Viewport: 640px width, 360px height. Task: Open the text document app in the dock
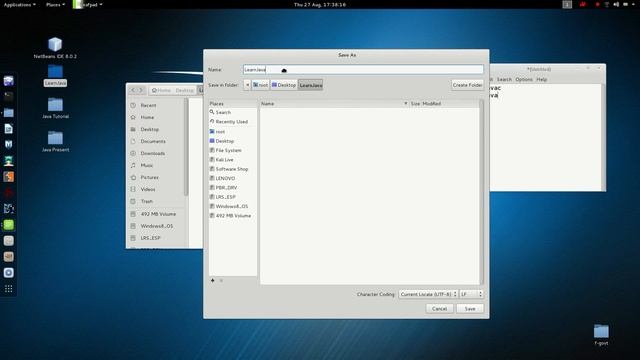coord(9,129)
